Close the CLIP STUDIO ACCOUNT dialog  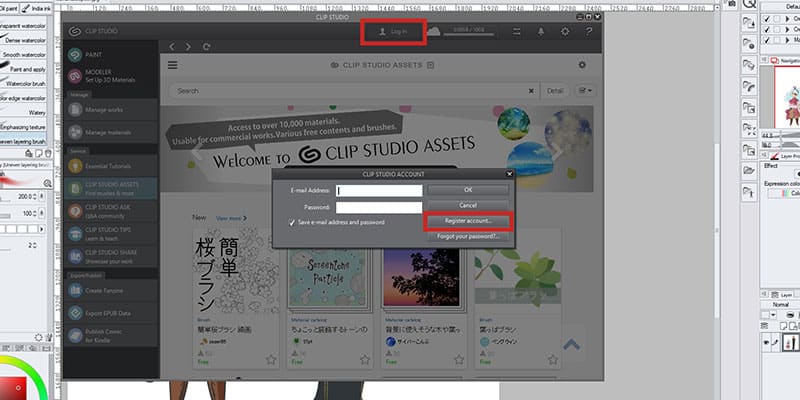pos(509,174)
